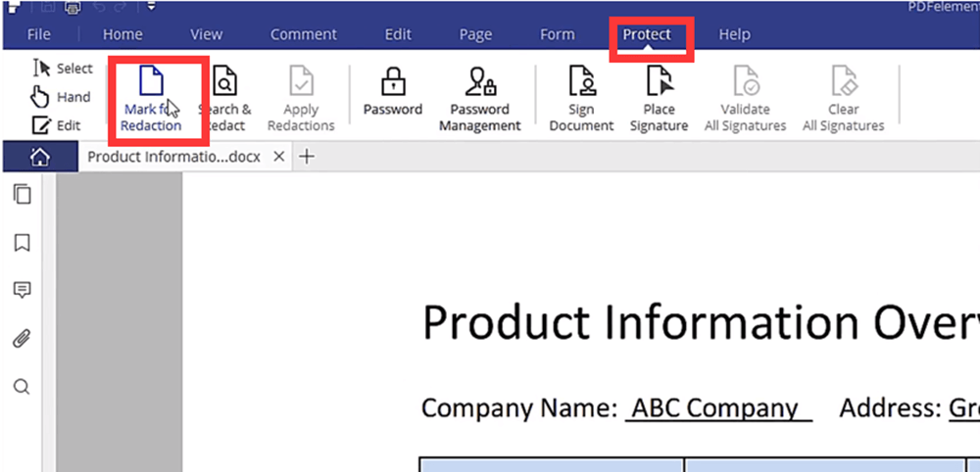The height and width of the screenshot is (472, 980).
Task: Open the Form ribbon tab
Action: (x=557, y=34)
